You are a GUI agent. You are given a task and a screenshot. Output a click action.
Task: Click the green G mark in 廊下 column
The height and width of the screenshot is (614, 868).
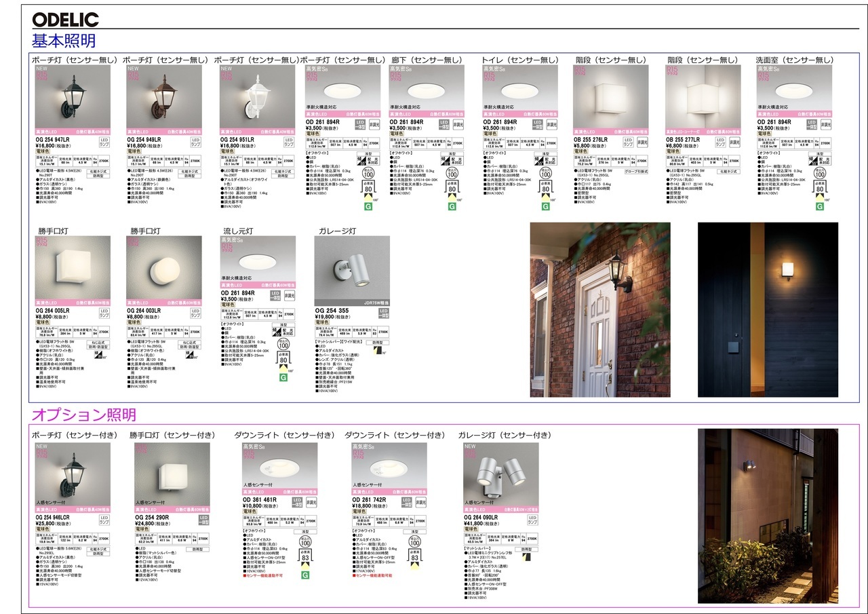point(451,206)
